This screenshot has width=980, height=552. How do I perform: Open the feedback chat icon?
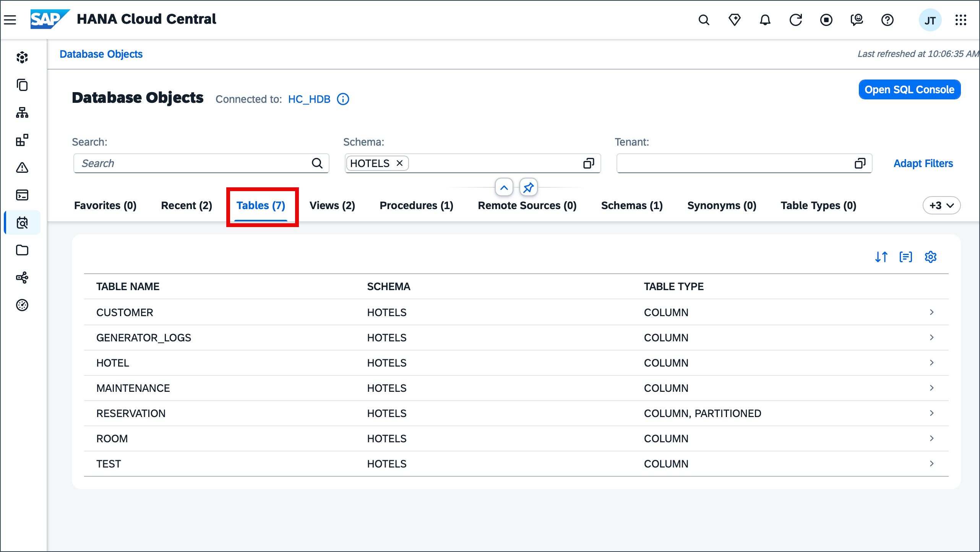(x=857, y=19)
